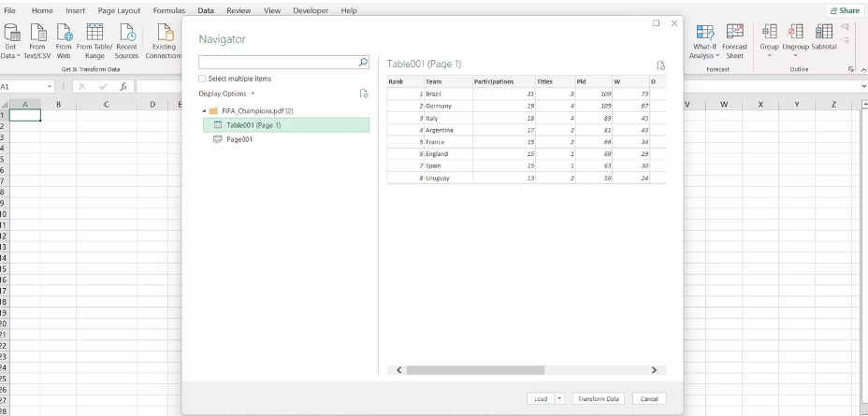Create a Forecast Sheet

coord(734,41)
